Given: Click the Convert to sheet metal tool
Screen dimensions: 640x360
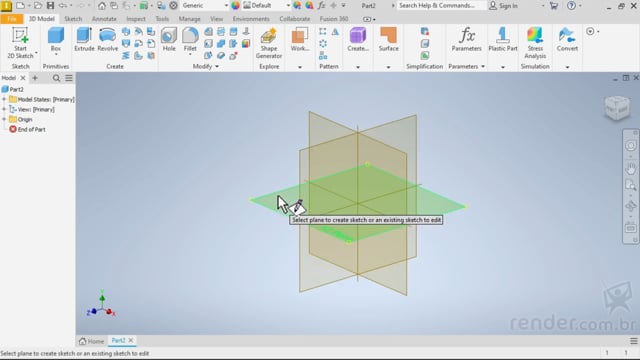Looking at the screenshot, I should tap(567, 39).
